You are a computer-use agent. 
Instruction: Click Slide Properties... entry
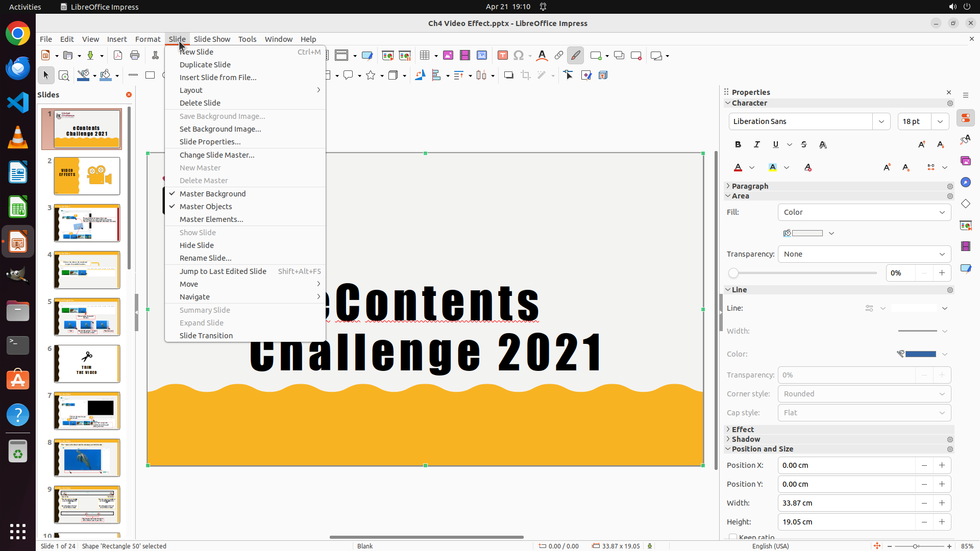[210, 142]
